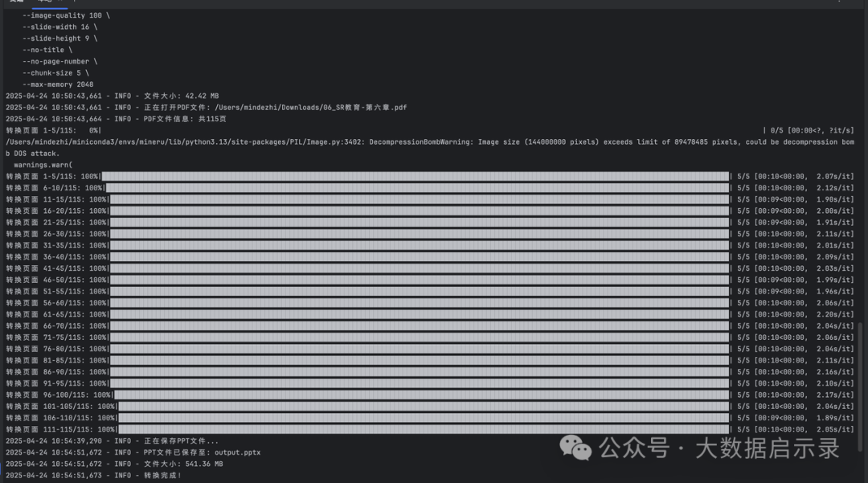Viewport: 868px width, 483px height.
Task: Click the progress bar for pages 1-5/115 100%
Action: (416, 177)
